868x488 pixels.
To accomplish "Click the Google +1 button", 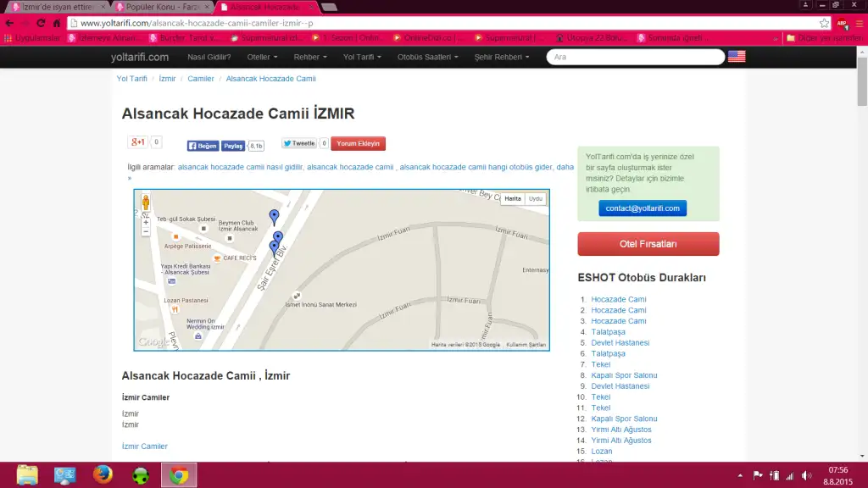I will 137,142.
